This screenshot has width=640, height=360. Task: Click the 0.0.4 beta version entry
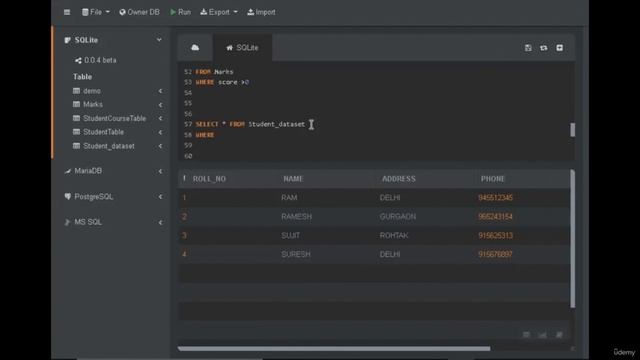point(96,60)
